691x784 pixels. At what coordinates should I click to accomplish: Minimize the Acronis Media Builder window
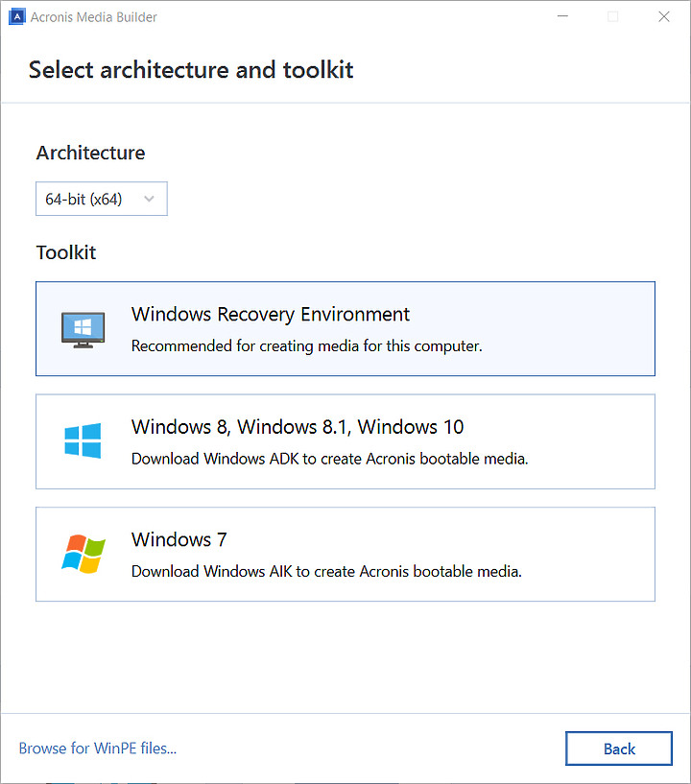point(563,16)
